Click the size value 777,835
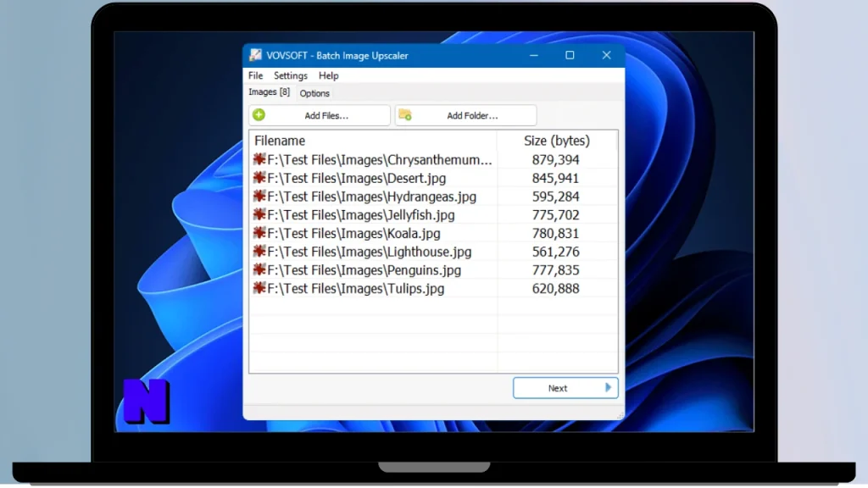Image resolution: width=868 pixels, height=488 pixels. click(x=556, y=270)
